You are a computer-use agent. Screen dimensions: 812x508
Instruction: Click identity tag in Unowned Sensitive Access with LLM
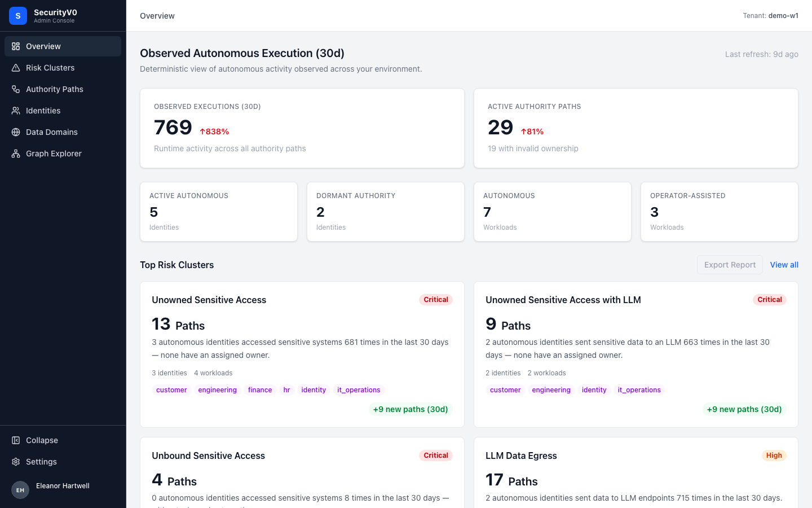tap(594, 390)
